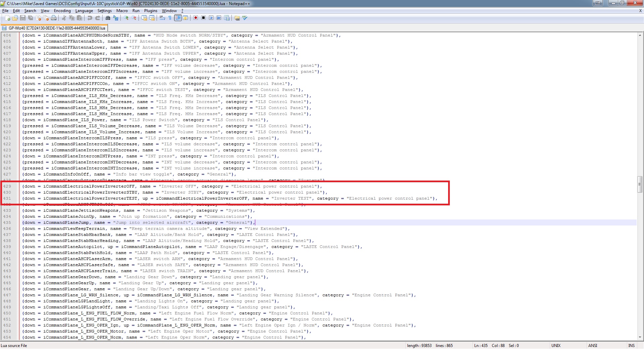Screen dimensions: 644x349
Task: Click the Copy toolbar icon
Action: pyautogui.click(x=72, y=18)
